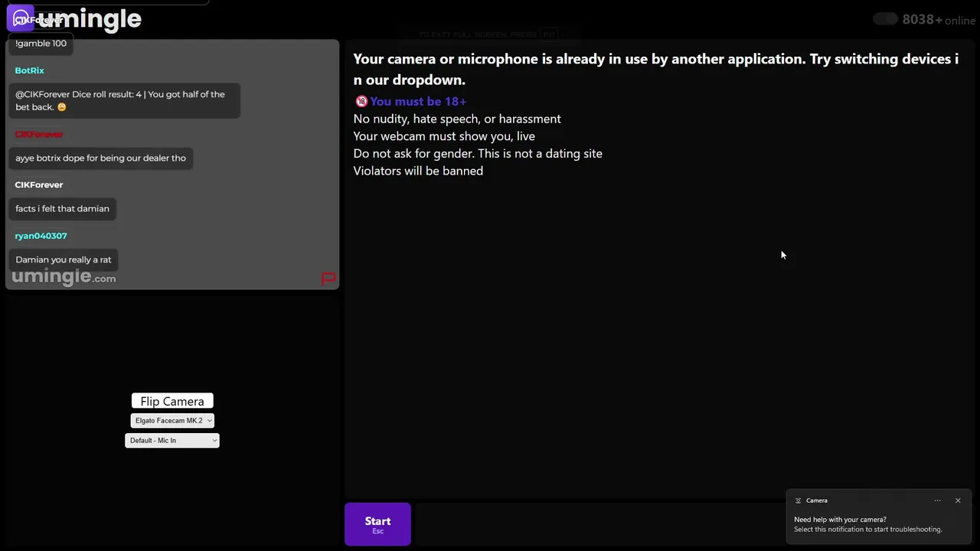
Task: Click the red flag icon on the video
Action: pos(328,279)
